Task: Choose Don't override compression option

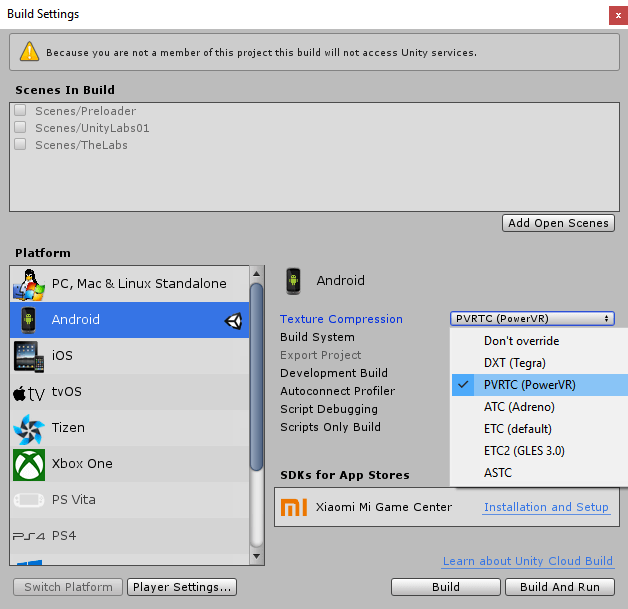Action: click(x=539, y=341)
